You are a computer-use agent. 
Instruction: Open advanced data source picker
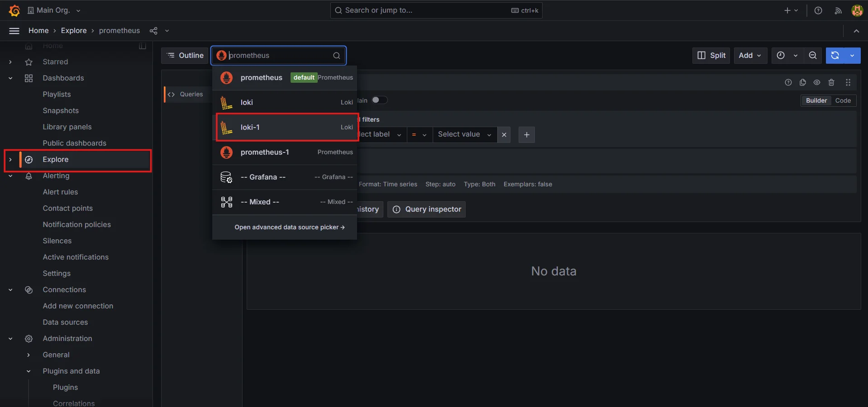tap(290, 227)
